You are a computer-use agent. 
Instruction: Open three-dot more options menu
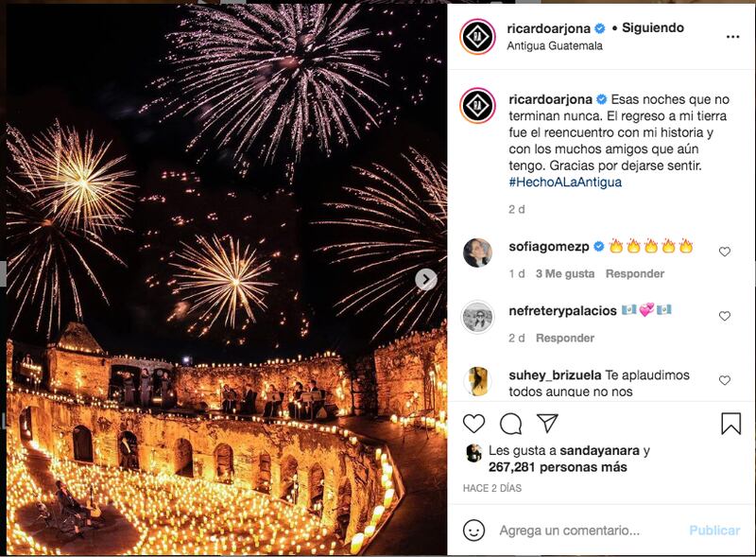pos(732,37)
